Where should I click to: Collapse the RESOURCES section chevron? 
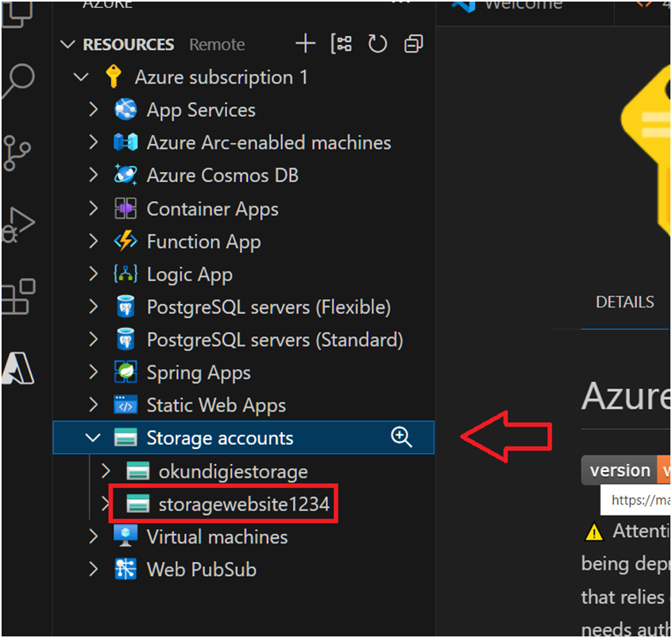68,44
